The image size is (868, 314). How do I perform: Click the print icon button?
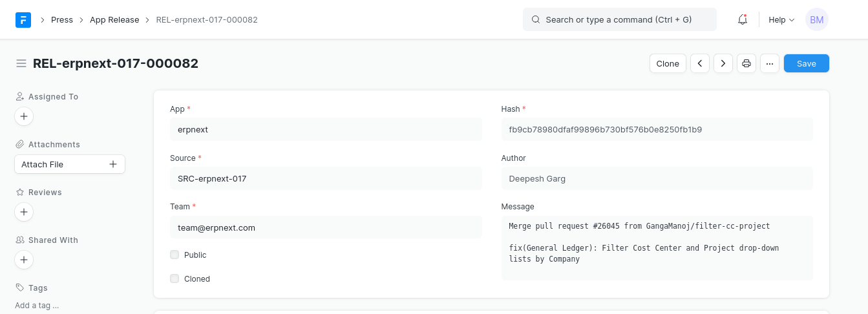[x=746, y=63]
